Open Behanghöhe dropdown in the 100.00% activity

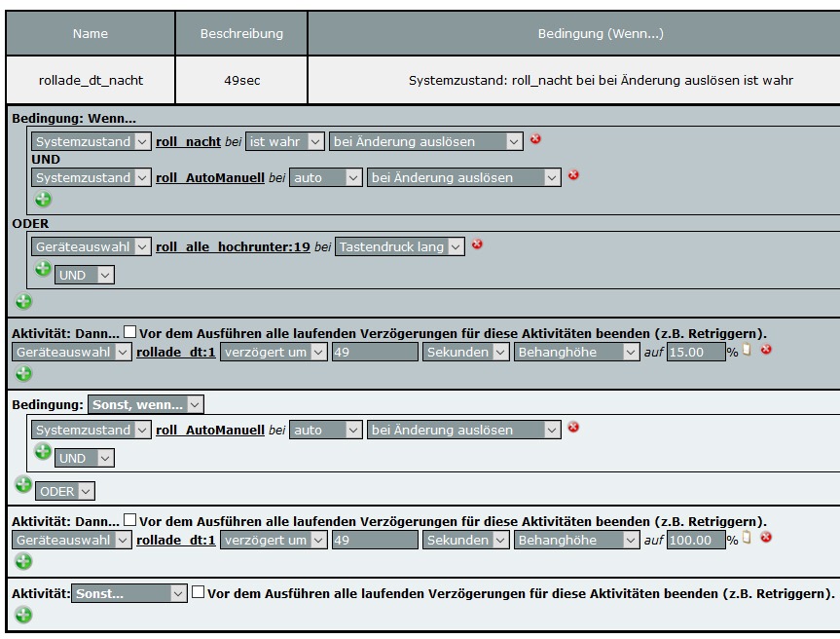[x=576, y=540]
